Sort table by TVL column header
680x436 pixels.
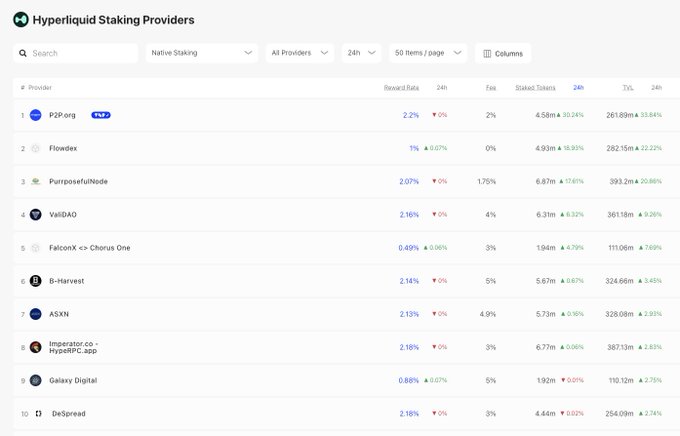627,88
